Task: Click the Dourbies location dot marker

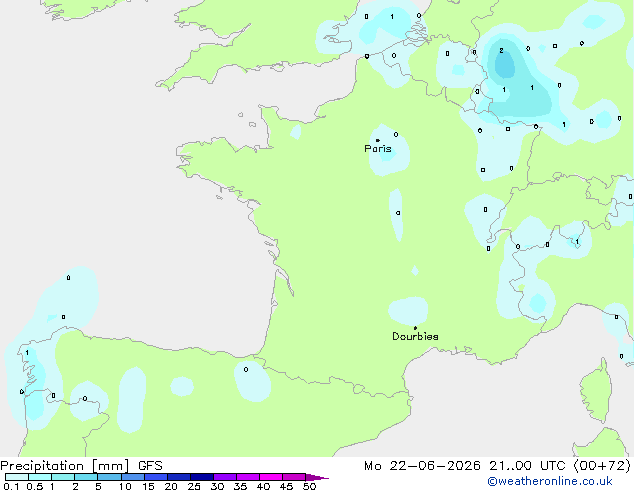Action: [x=415, y=328]
